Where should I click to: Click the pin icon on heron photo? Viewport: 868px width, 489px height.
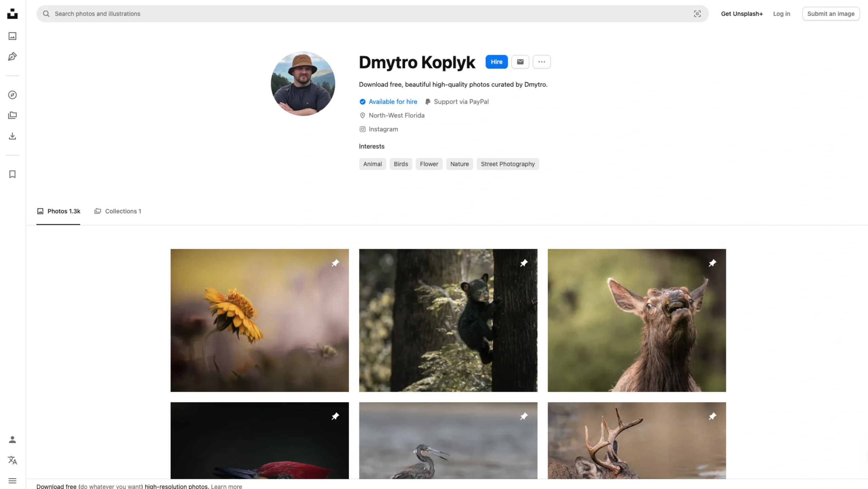click(524, 416)
